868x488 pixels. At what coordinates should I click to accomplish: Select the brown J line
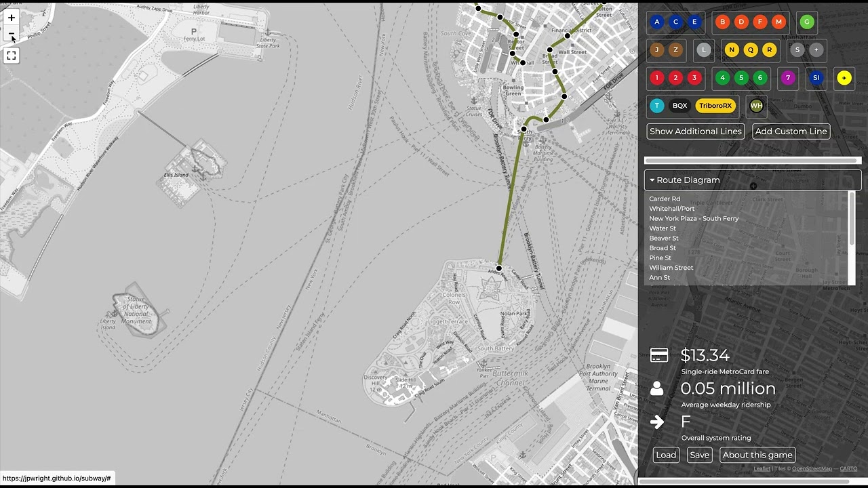click(656, 49)
